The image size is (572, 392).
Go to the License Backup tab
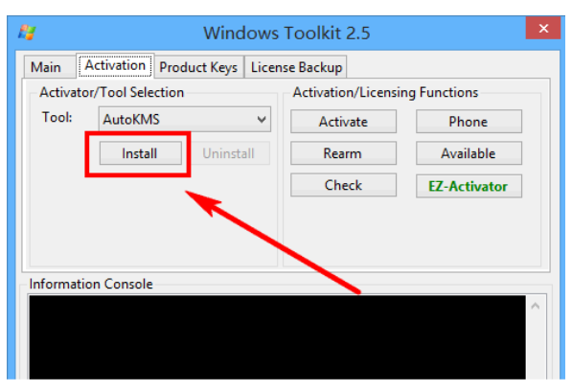[x=296, y=67]
